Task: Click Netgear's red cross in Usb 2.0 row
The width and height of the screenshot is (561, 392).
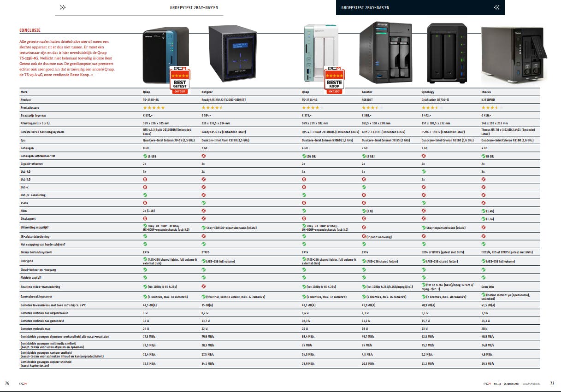Action: 204,179
